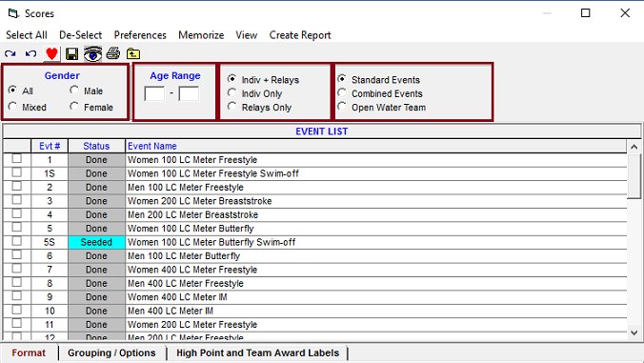Click the Scores window title icon

[13, 13]
